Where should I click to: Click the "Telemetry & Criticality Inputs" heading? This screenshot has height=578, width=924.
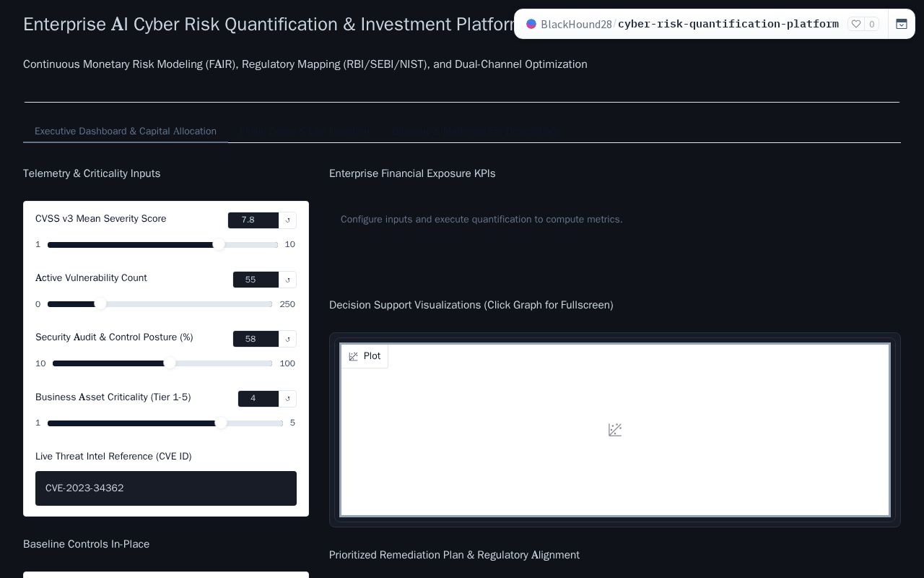coord(92,173)
